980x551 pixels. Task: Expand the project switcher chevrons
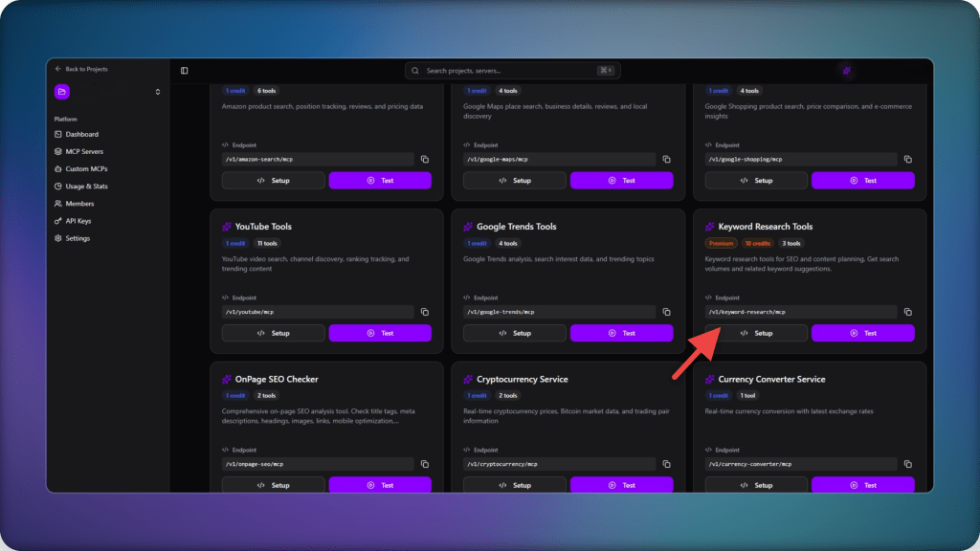[158, 92]
